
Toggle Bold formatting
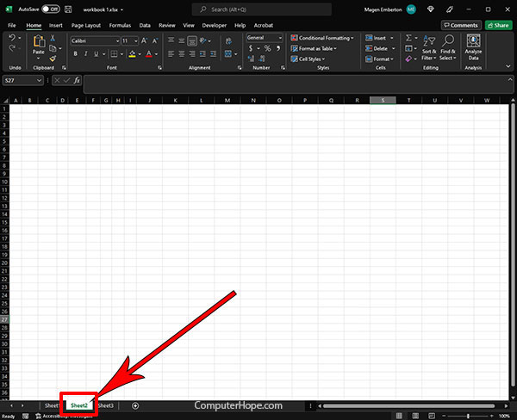(x=76, y=53)
